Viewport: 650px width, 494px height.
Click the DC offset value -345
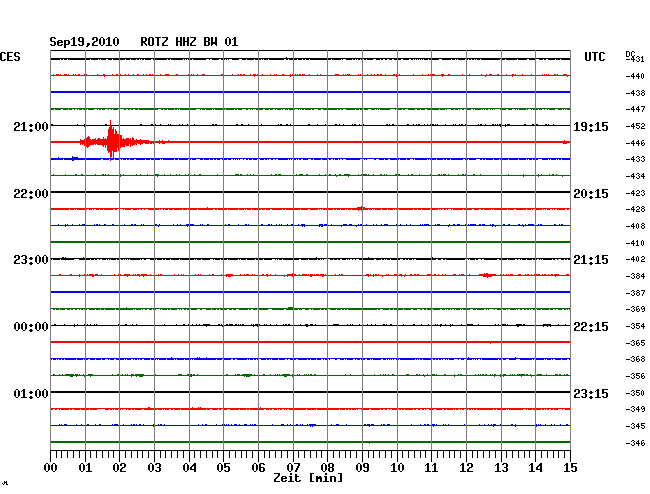point(635,426)
